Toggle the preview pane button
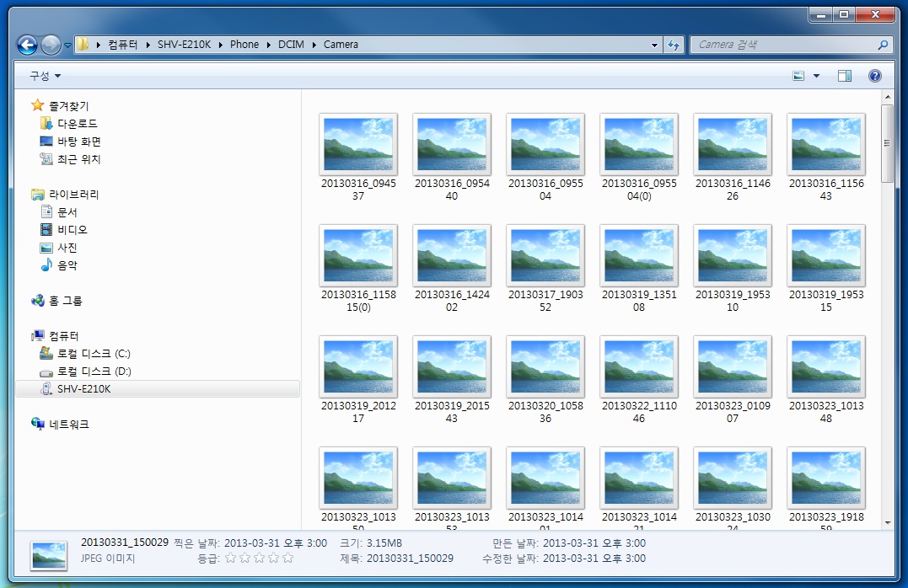Viewport: 908px width, 588px height. coord(845,76)
